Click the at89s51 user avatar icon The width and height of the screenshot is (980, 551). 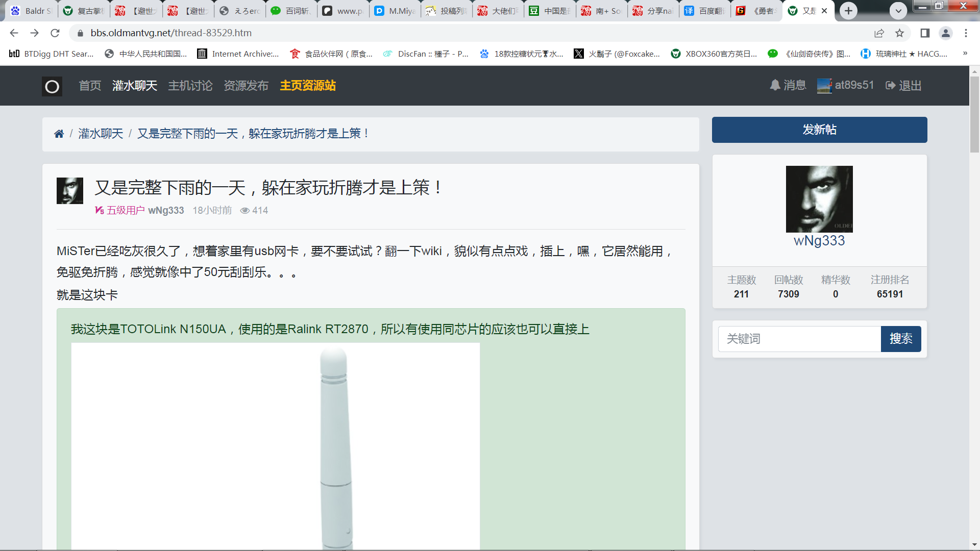click(x=824, y=86)
